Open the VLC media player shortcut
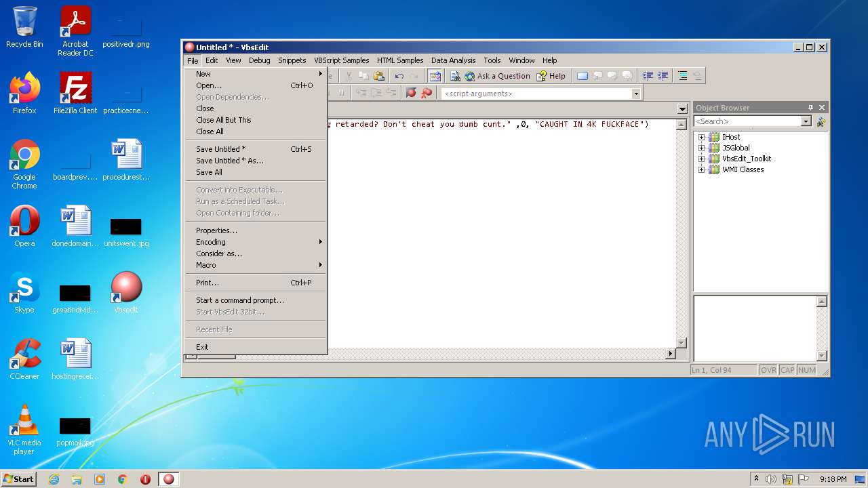Image resolution: width=868 pixels, height=488 pixels. (24, 429)
